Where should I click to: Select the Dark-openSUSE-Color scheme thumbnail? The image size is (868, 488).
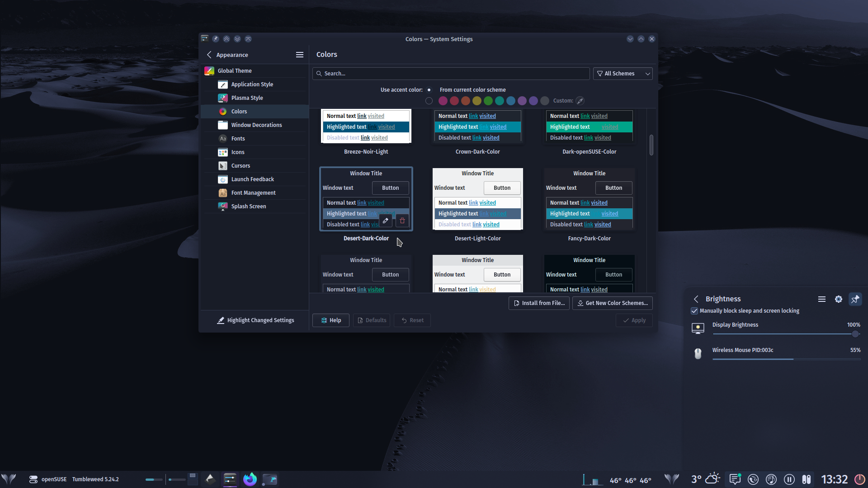pyautogui.click(x=590, y=126)
